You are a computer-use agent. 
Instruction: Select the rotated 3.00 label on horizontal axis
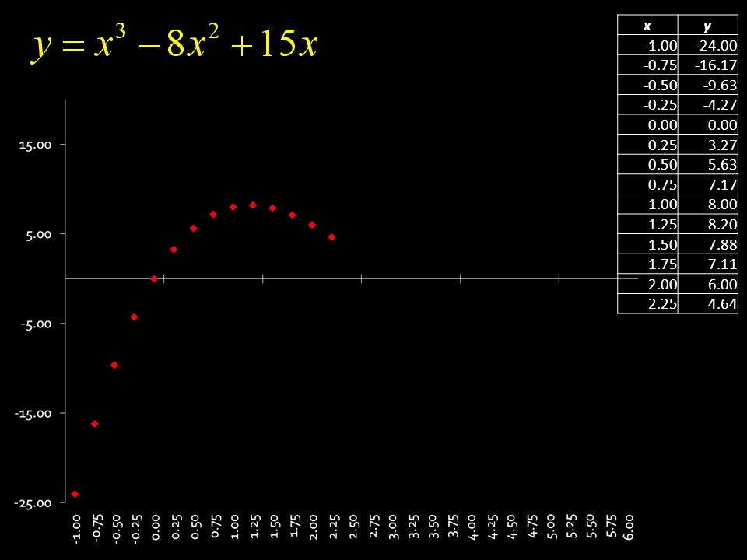(393, 527)
